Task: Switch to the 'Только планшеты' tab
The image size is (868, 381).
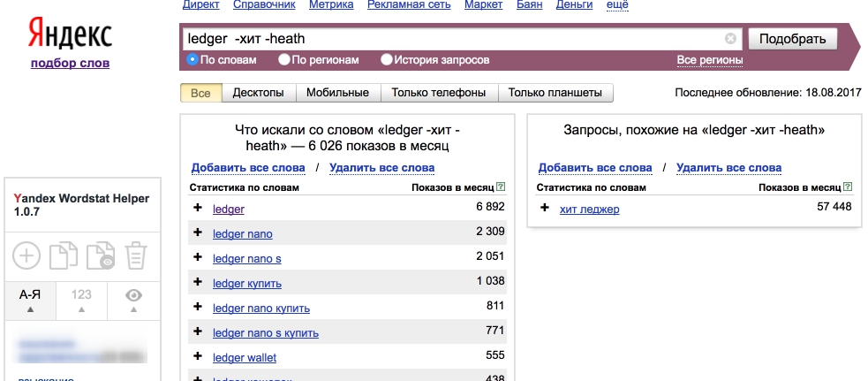Action: [555, 93]
